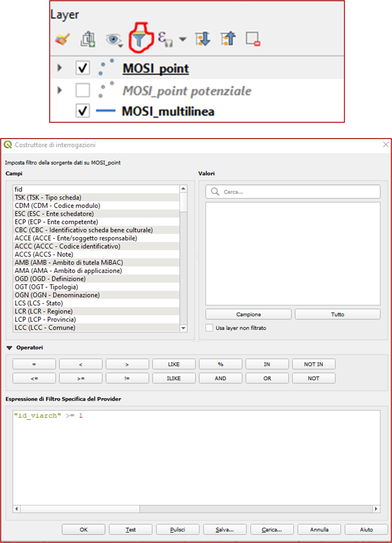Open dropdown arrow next to expression filter icon

coord(183,39)
